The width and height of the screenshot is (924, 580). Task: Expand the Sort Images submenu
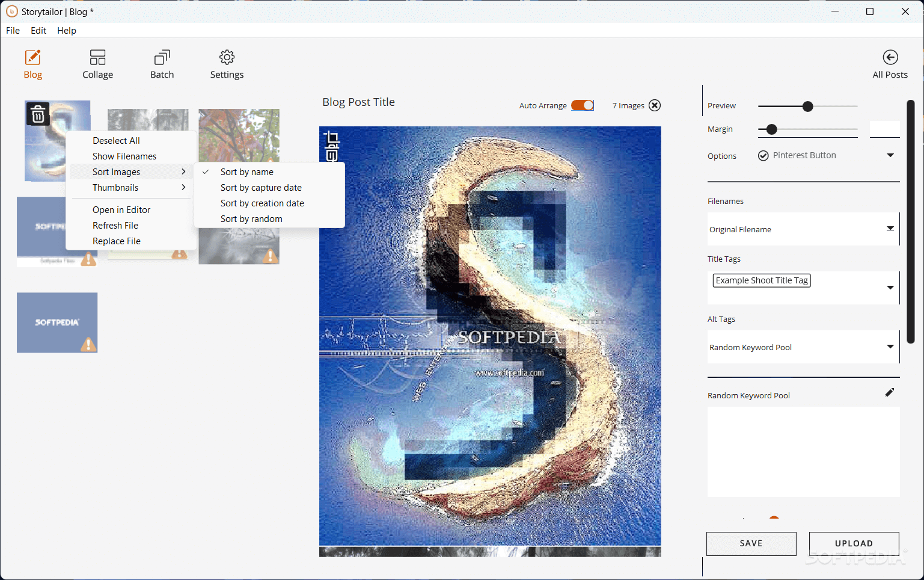tap(132, 172)
